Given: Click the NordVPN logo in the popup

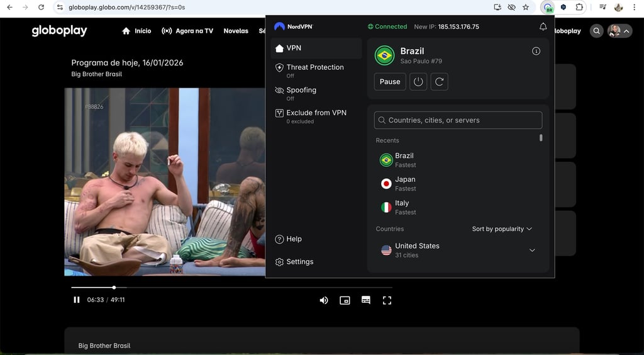Looking at the screenshot, I should (x=294, y=26).
